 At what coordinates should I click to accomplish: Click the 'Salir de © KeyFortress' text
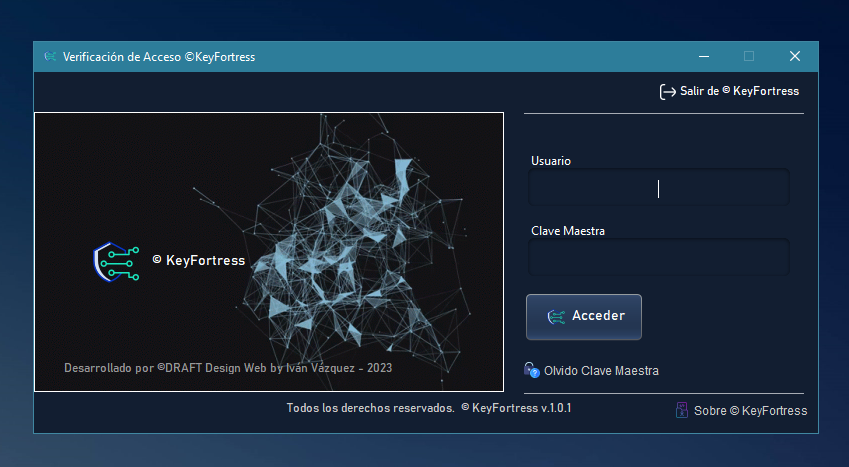[x=739, y=91]
